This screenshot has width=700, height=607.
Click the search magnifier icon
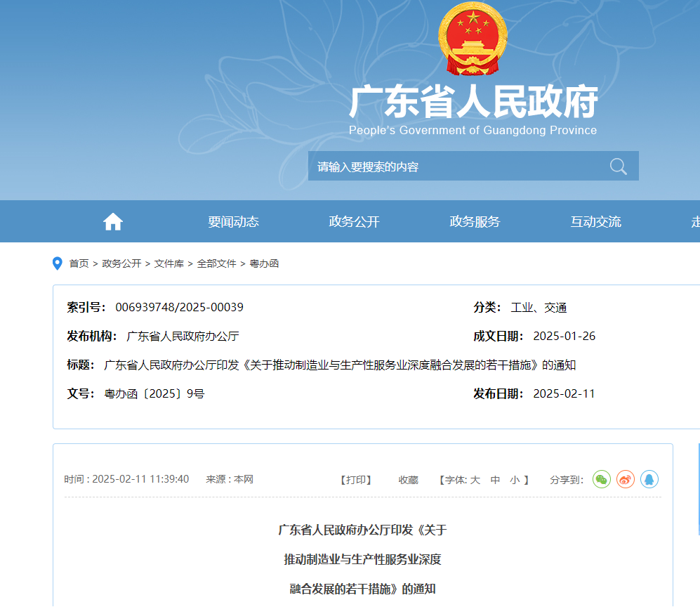point(618,167)
